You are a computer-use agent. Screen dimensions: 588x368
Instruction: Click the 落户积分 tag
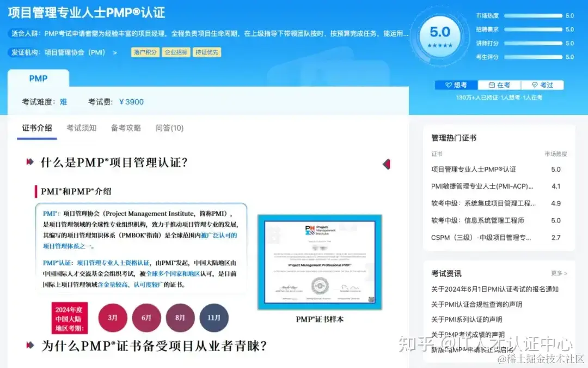[x=145, y=52]
